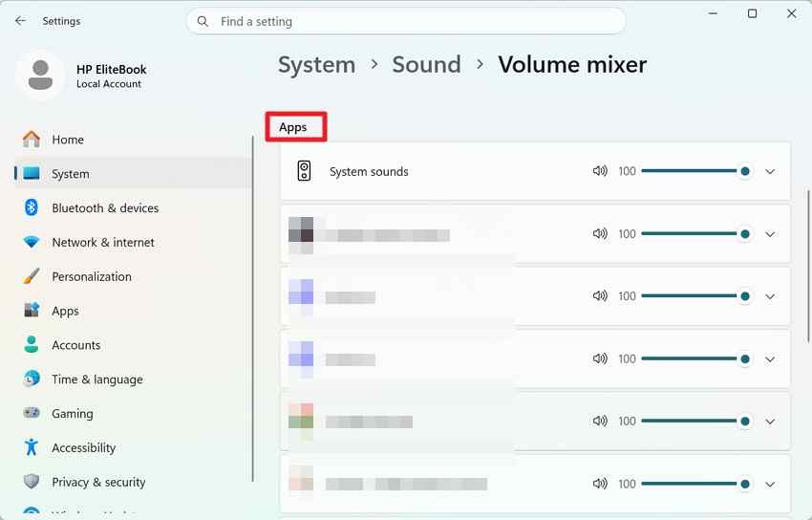Open Personalization settings
The image size is (812, 520).
click(x=133, y=276)
